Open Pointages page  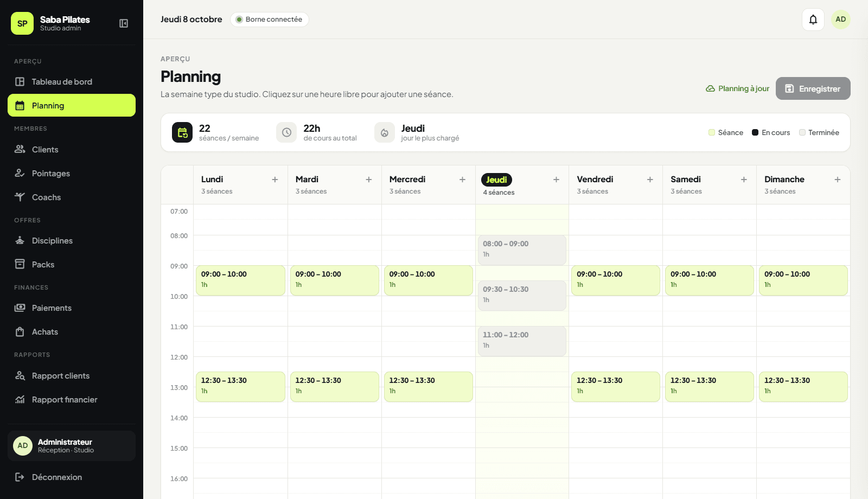72,174
